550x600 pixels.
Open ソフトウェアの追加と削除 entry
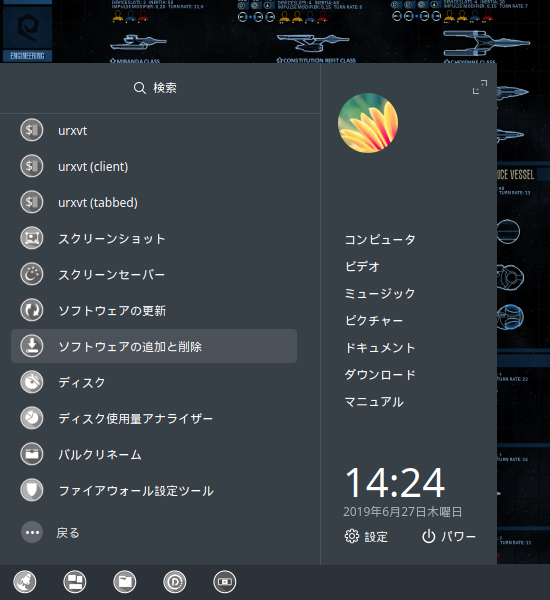coord(154,346)
